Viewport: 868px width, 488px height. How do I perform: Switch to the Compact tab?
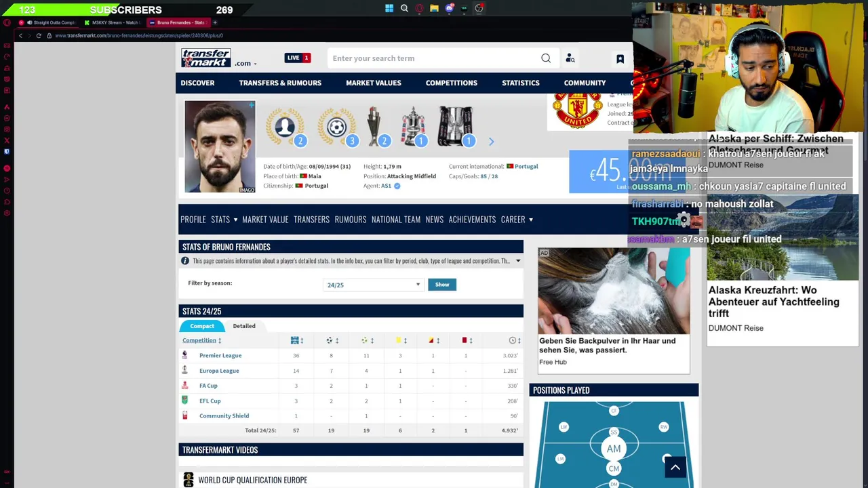pos(202,326)
